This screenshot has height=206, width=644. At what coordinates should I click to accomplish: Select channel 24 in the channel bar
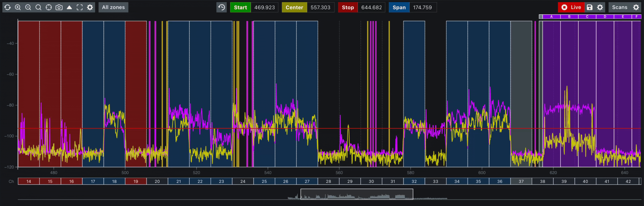coord(243,181)
